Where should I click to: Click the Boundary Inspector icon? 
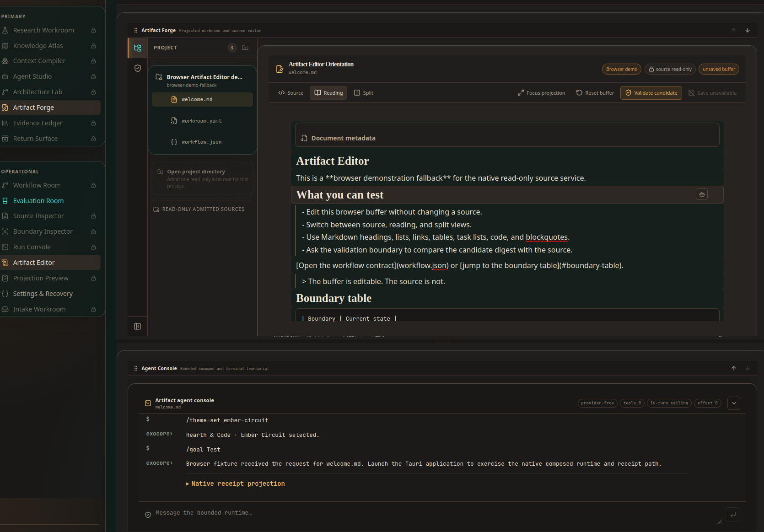(5, 231)
